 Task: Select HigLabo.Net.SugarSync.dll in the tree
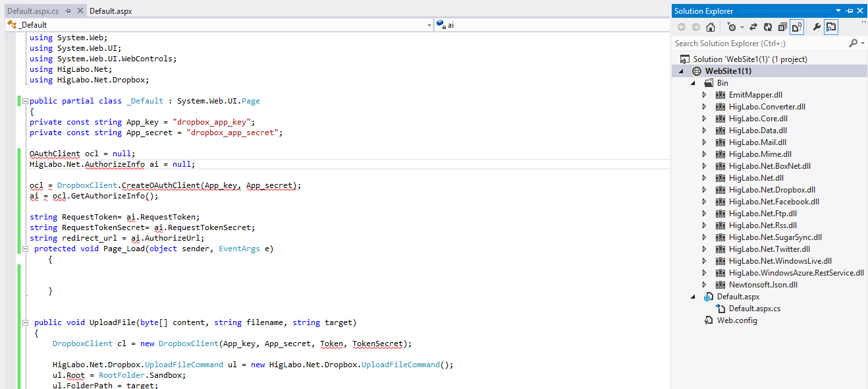(x=775, y=237)
